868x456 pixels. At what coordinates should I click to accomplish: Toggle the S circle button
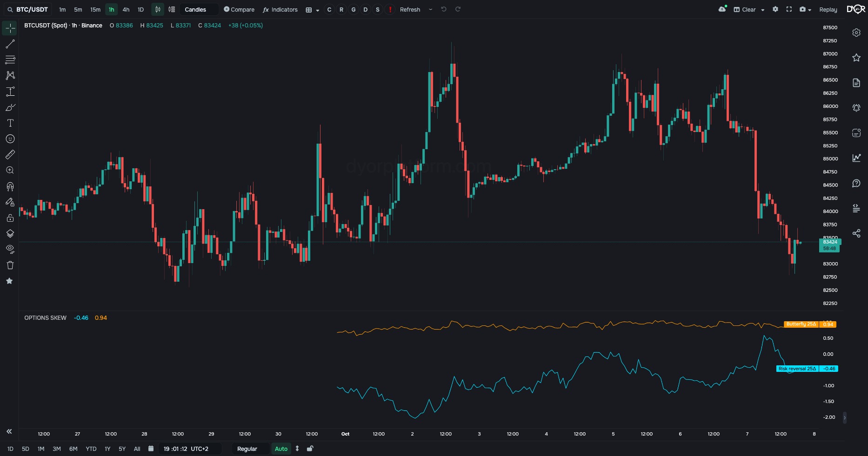coord(378,9)
